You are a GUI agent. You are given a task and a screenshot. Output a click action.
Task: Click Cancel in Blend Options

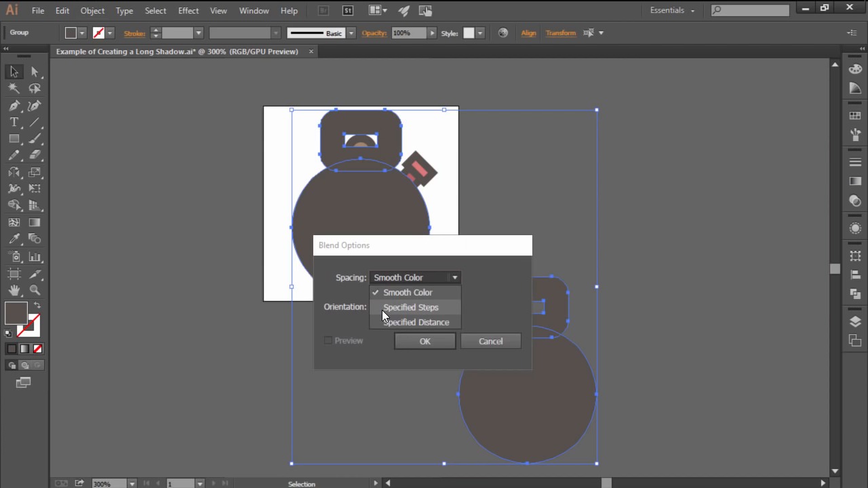[491, 341]
